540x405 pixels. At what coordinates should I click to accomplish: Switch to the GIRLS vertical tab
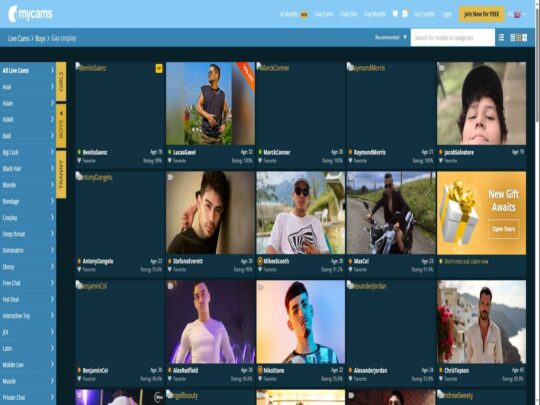click(x=61, y=81)
